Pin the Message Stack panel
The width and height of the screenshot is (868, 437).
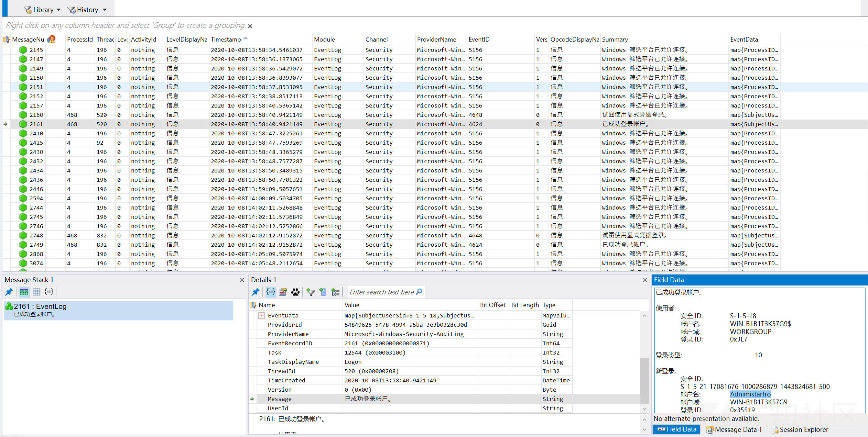pyautogui.click(x=9, y=292)
